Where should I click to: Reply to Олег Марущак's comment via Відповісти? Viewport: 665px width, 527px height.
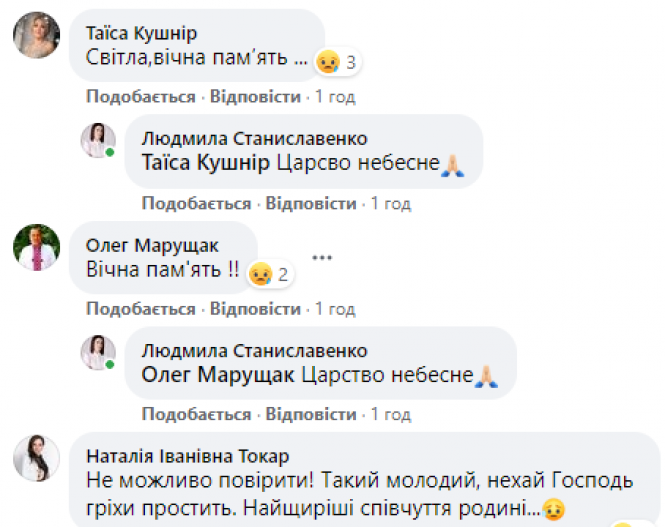tap(255, 307)
